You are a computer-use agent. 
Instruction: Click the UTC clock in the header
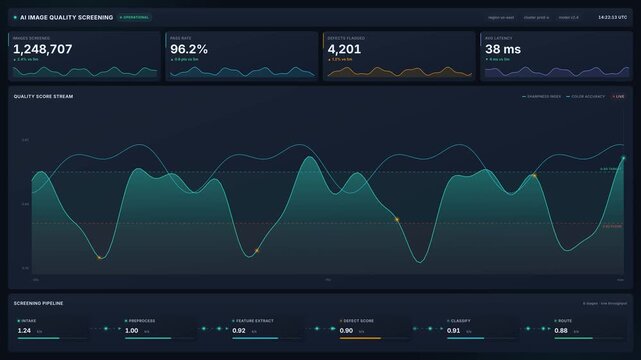(x=612, y=18)
